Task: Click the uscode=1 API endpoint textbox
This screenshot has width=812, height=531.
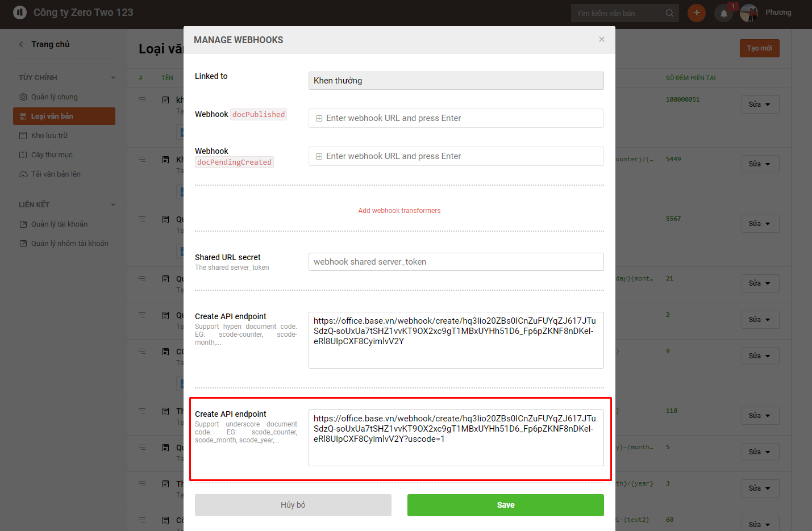Action: (x=456, y=438)
